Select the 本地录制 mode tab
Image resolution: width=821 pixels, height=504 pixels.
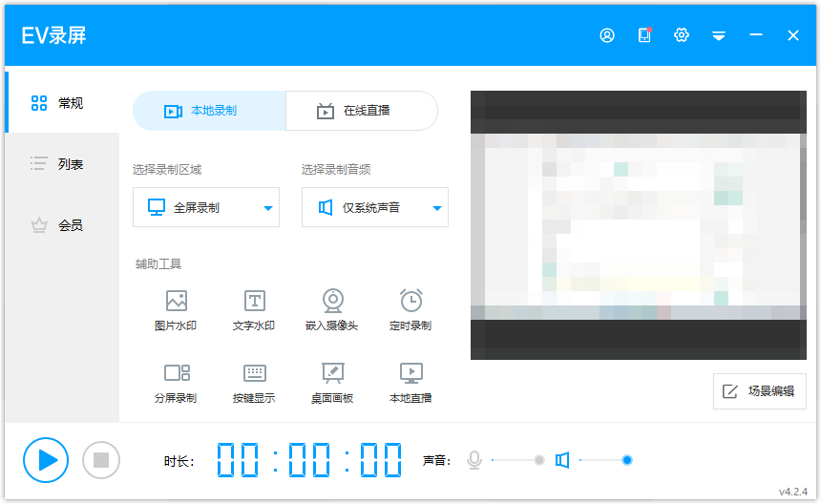209,111
